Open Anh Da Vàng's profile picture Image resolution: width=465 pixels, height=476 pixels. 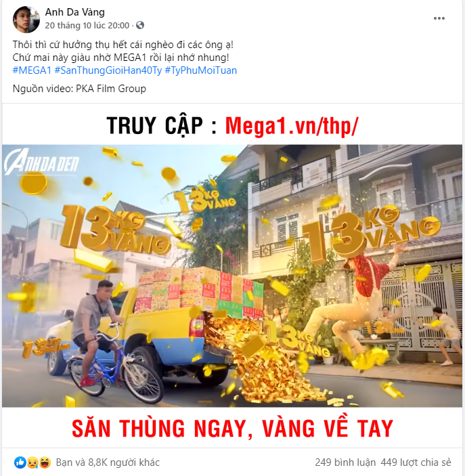pos(26,19)
